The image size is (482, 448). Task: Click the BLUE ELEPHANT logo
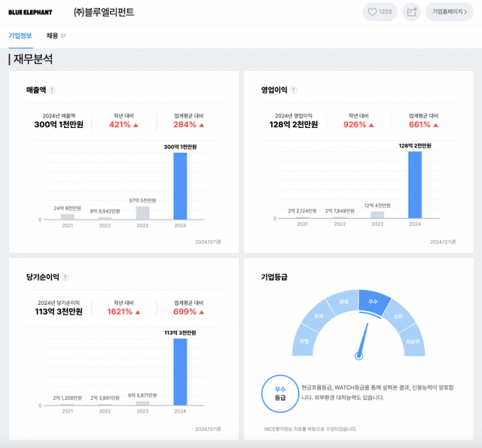pyautogui.click(x=29, y=12)
